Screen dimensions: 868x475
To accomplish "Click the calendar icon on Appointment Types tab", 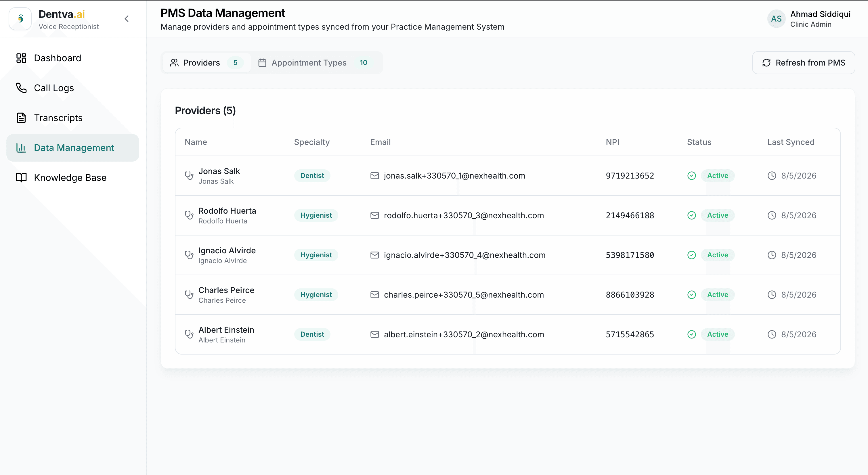I will coord(262,63).
